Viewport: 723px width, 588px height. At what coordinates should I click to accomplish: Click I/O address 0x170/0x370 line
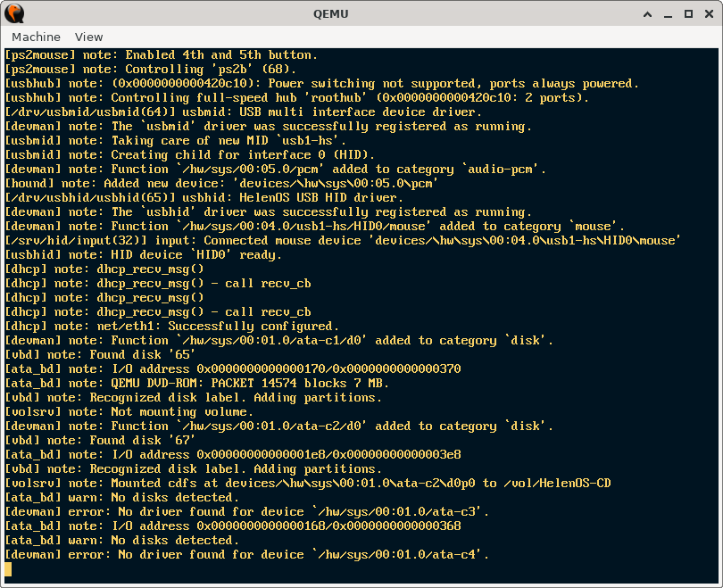[x=233, y=369]
